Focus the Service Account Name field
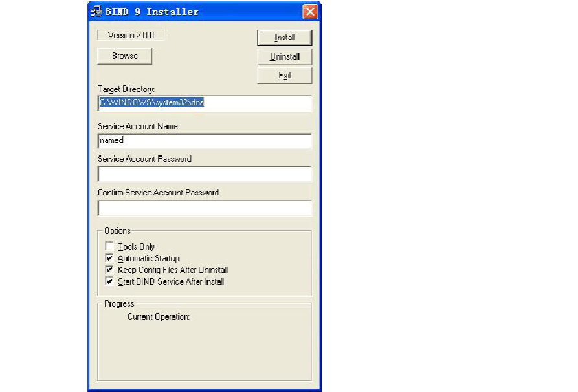Screen dimensions: 578x392 [x=204, y=140]
